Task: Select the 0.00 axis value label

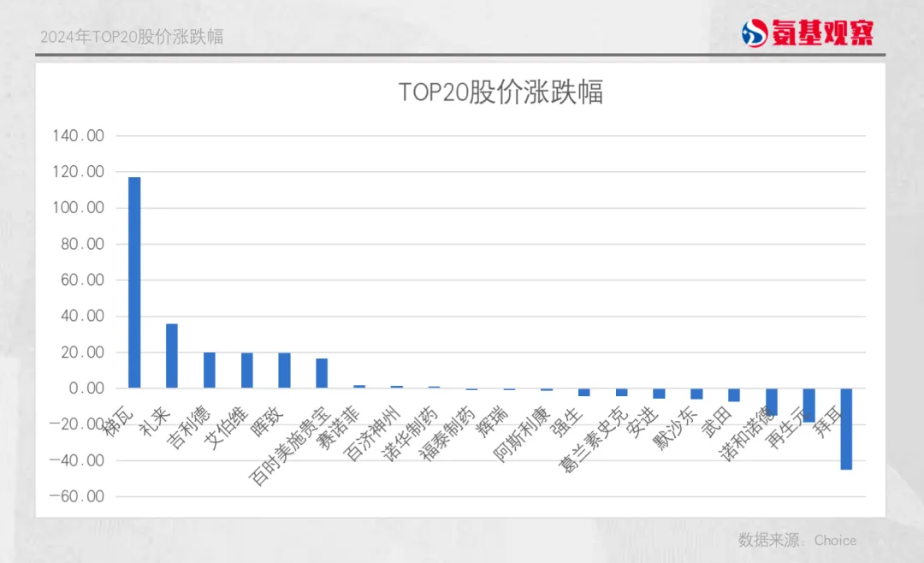Action: [x=85, y=388]
